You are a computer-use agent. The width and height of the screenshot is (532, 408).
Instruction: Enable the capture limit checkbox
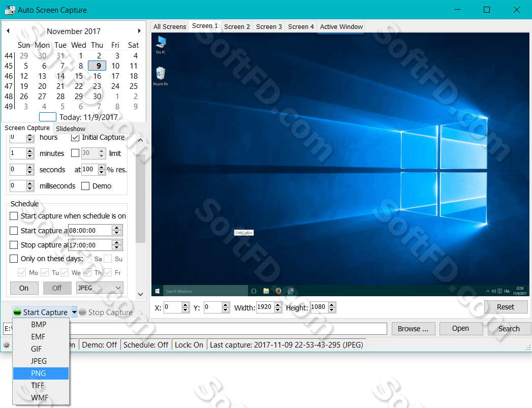tap(75, 153)
